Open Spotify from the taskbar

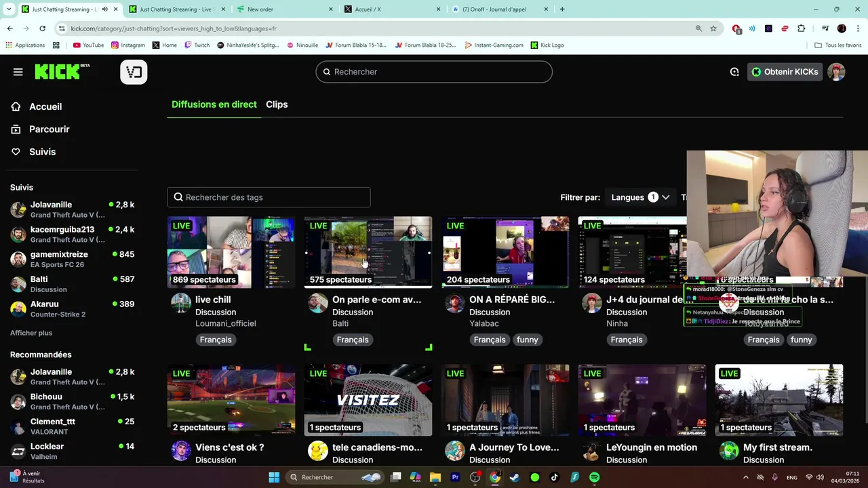(x=594, y=477)
